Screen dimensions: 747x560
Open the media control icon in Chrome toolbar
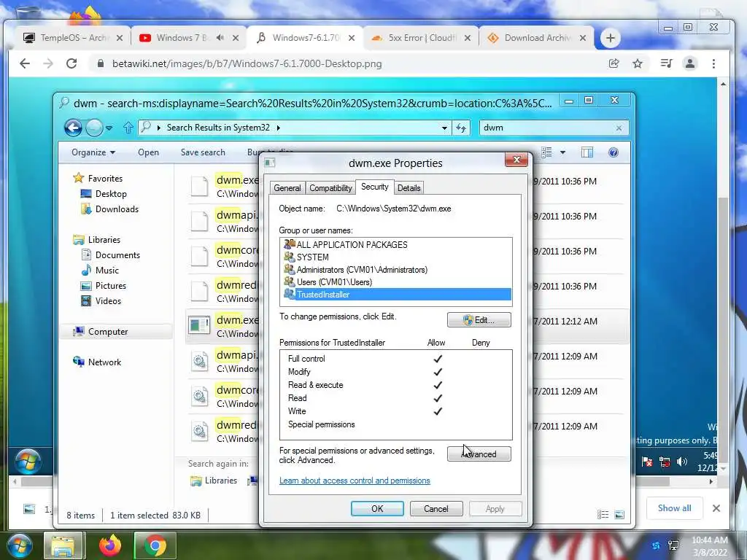coord(666,63)
